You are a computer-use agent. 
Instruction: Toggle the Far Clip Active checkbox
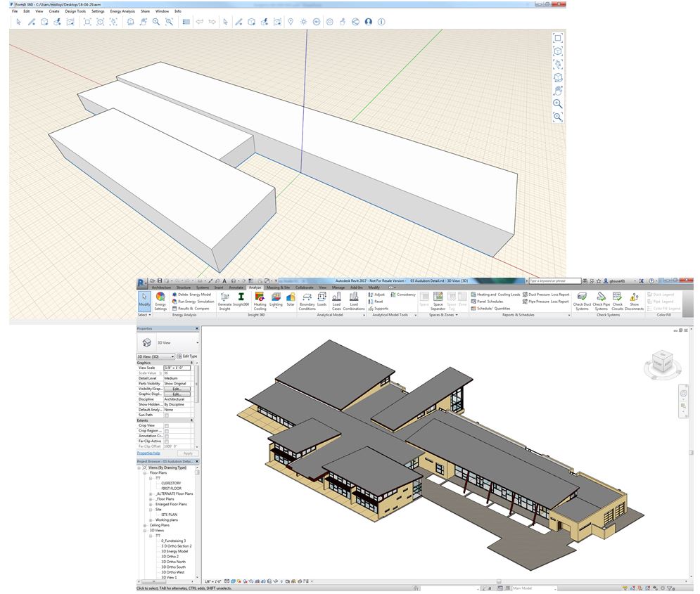(x=166, y=441)
